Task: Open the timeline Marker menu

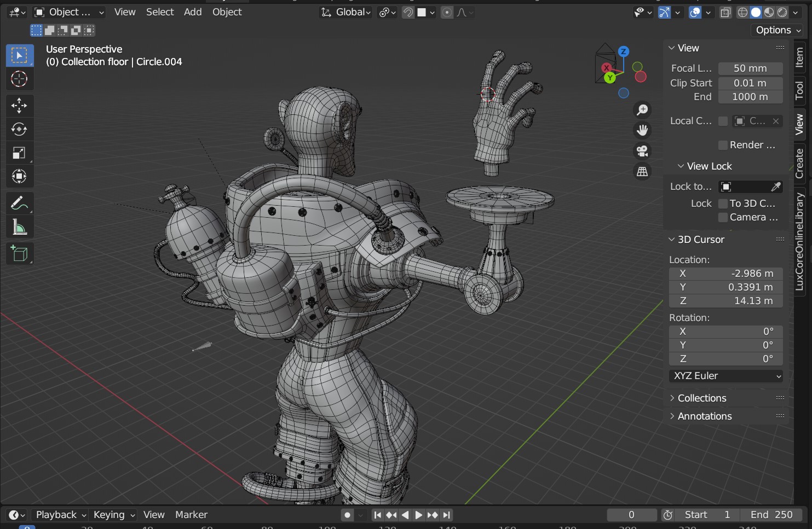Action: click(x=191, y=515)
